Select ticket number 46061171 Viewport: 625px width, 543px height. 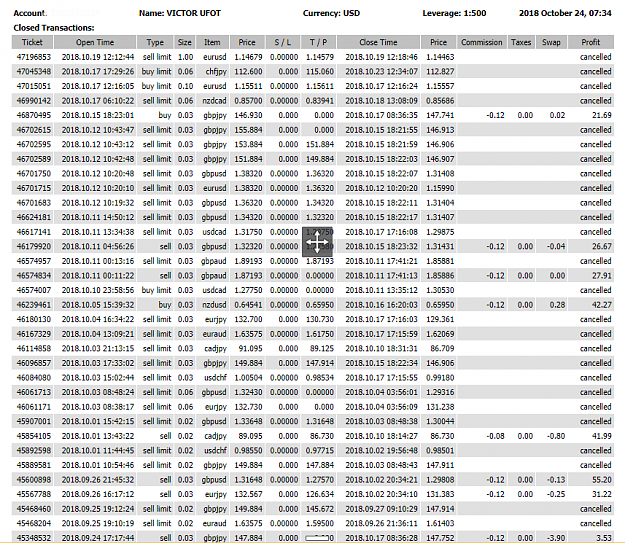[34, 407]
